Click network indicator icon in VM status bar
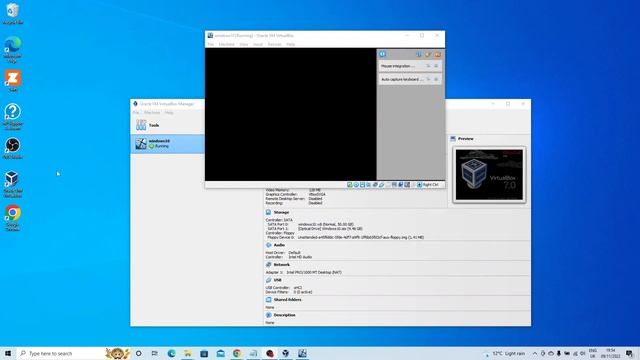Viewport: 640px width, 360px height. [x=376, y=185]
